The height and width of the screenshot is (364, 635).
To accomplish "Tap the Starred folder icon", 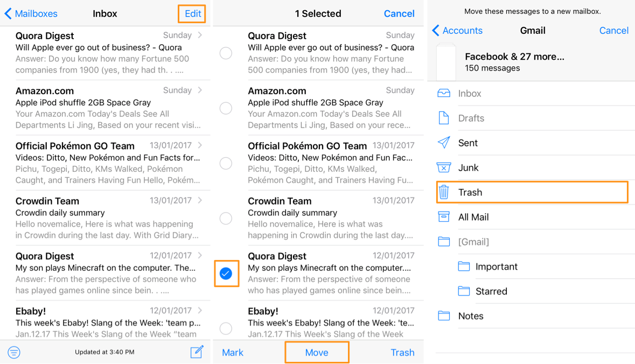I will point(464,291).
